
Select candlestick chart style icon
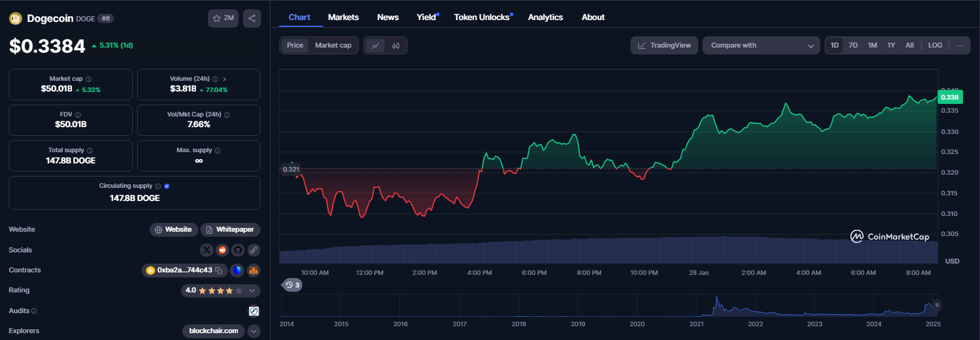[x=396, y=45]
